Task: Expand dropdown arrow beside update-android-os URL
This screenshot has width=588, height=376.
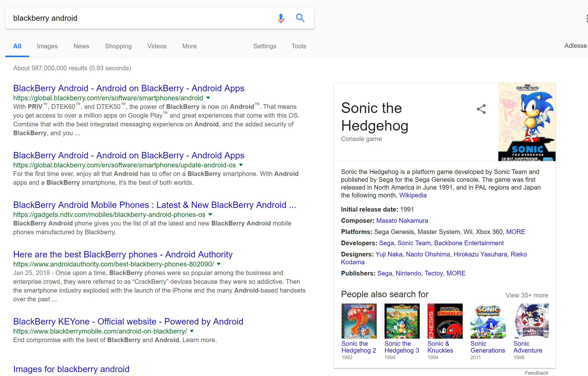Action: (x=241, y=165)
